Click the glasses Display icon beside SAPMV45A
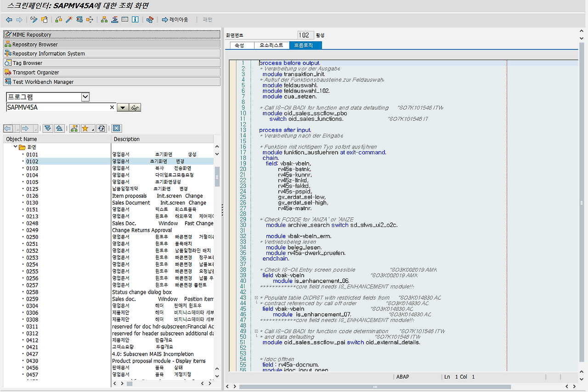Viewport: 588px width, 392px height. click(135, 108)
